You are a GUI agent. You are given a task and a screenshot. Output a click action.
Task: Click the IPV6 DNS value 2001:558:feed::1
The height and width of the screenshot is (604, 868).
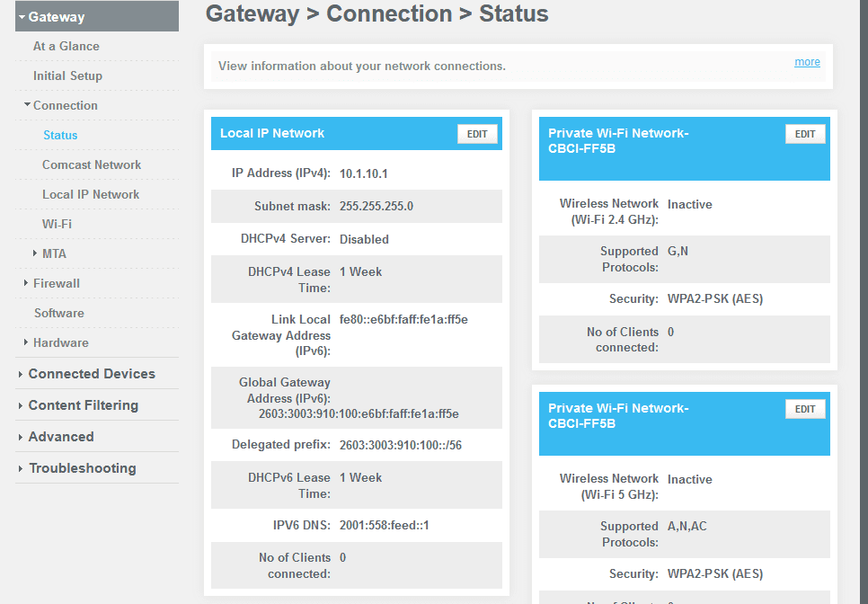click(x=385, y=526)
